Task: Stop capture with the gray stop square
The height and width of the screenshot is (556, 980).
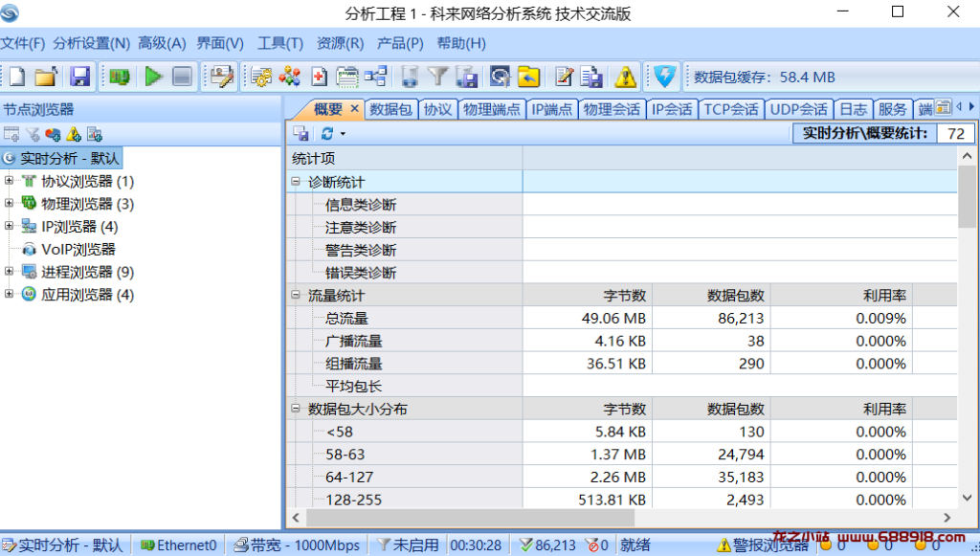Action: coord(182,77)
